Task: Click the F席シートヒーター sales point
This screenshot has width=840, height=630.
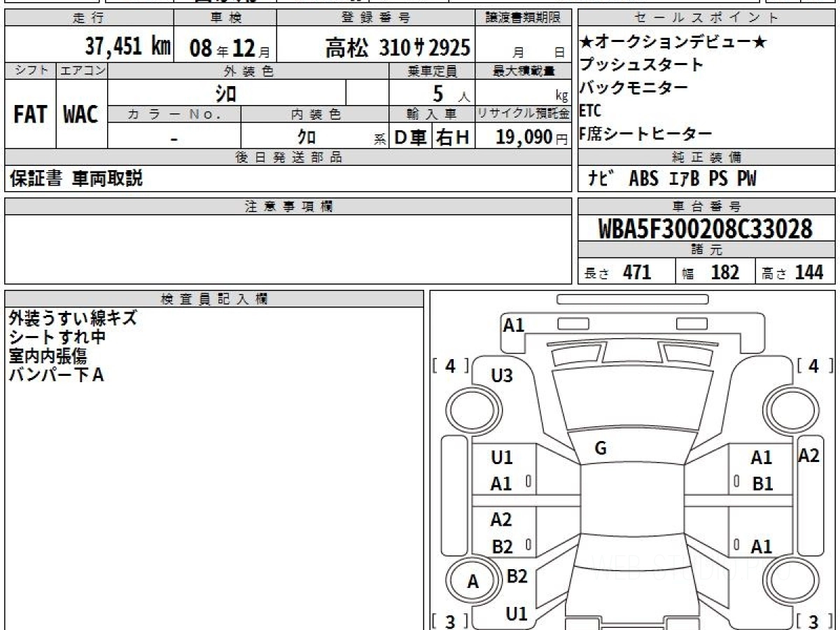Action: coord(645,134)
